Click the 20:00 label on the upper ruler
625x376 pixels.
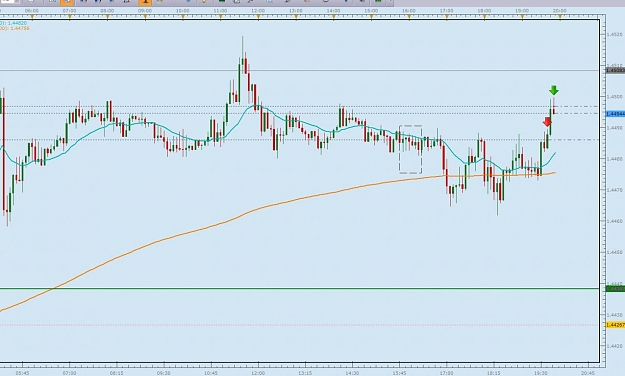point(560,11)
